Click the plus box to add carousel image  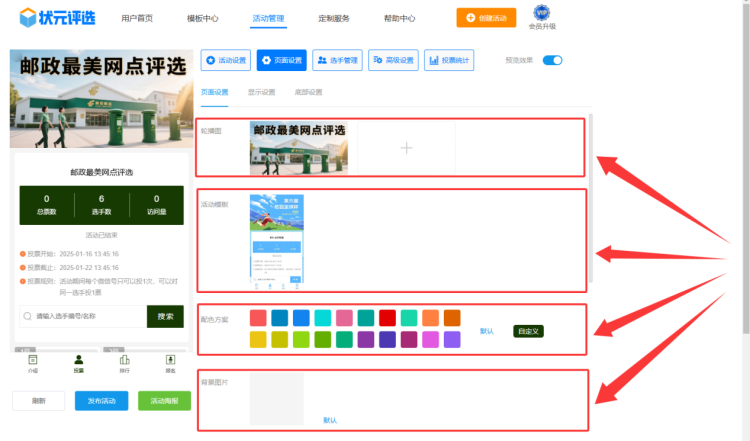[406, 148]
